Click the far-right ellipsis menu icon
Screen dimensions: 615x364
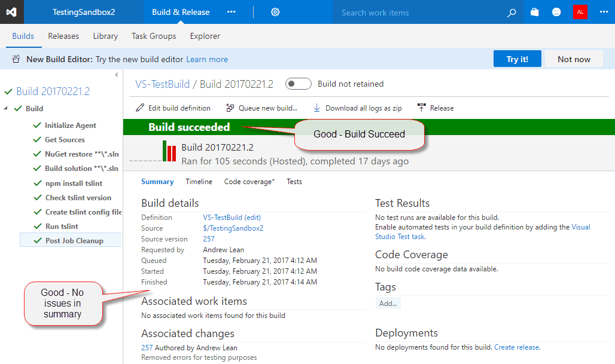(x=603, y=12)
